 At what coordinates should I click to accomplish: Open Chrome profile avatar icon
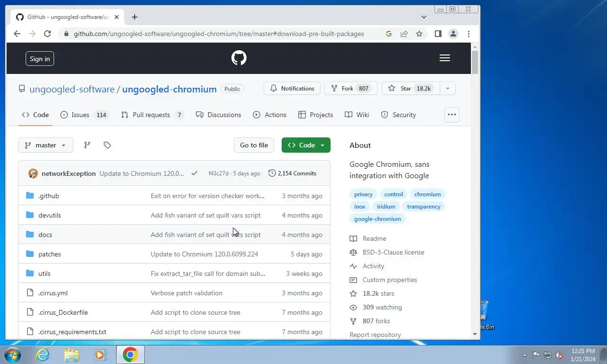pos(453,34)
